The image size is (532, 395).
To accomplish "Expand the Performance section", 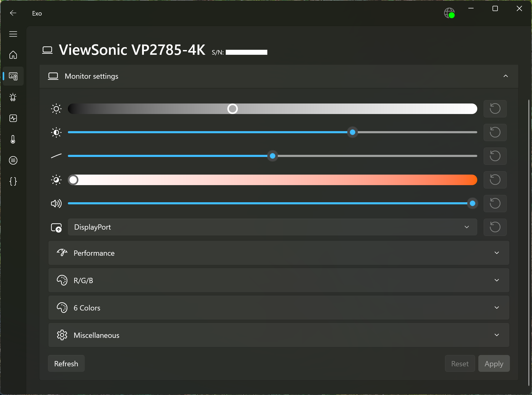I will pyautogui.click(x=279, y=253).
